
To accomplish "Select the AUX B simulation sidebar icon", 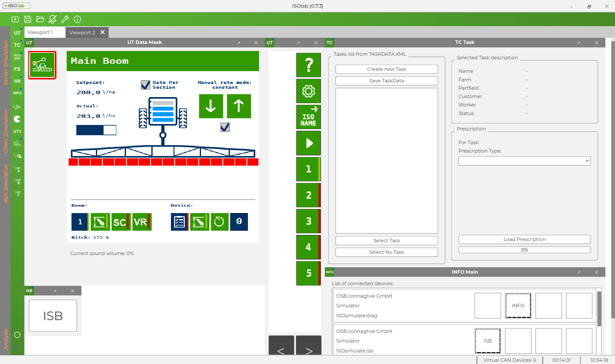I will (17, 181).
